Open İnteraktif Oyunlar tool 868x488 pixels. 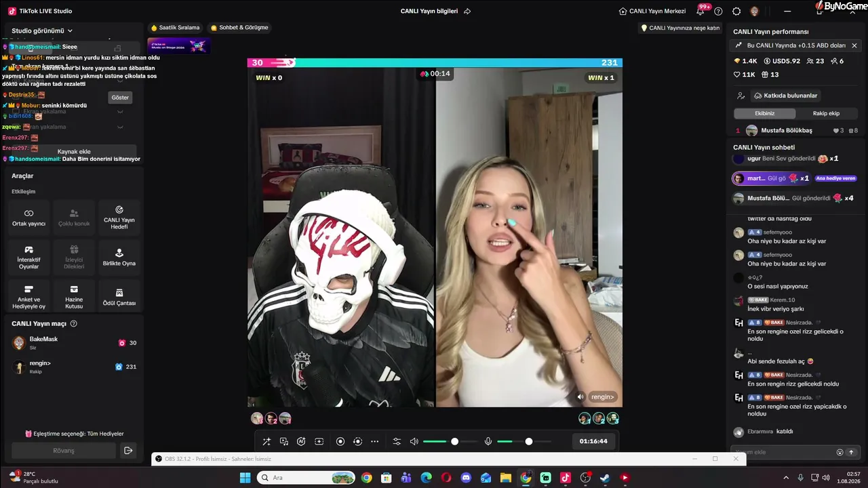[28, 258]
